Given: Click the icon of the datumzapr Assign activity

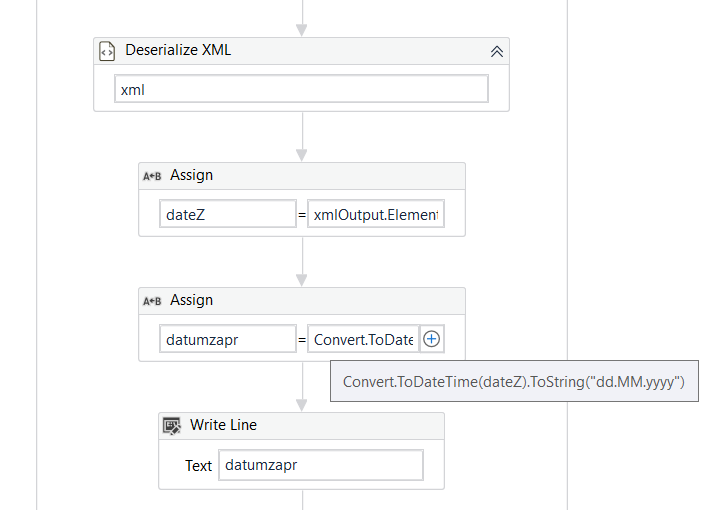Looking at the screenshot, I should pos(152,301).
